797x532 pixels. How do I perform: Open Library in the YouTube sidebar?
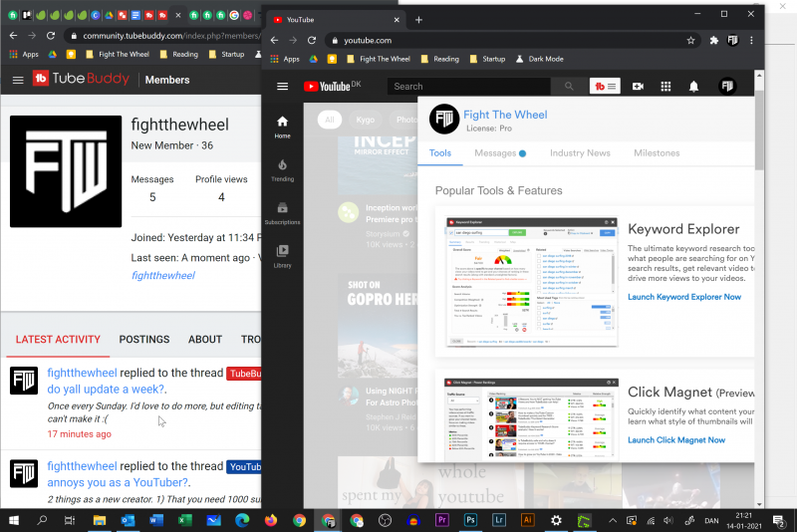(x=283, y=256)
